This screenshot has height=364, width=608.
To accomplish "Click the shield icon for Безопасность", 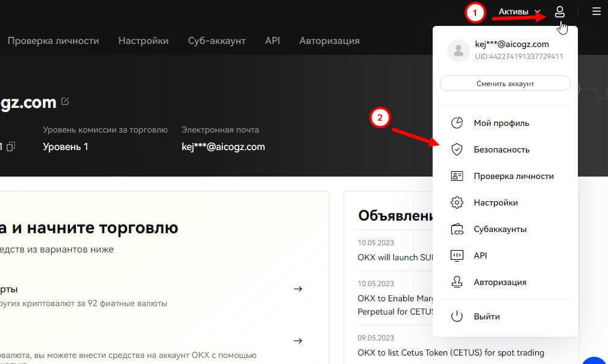I will coord(457,149).
